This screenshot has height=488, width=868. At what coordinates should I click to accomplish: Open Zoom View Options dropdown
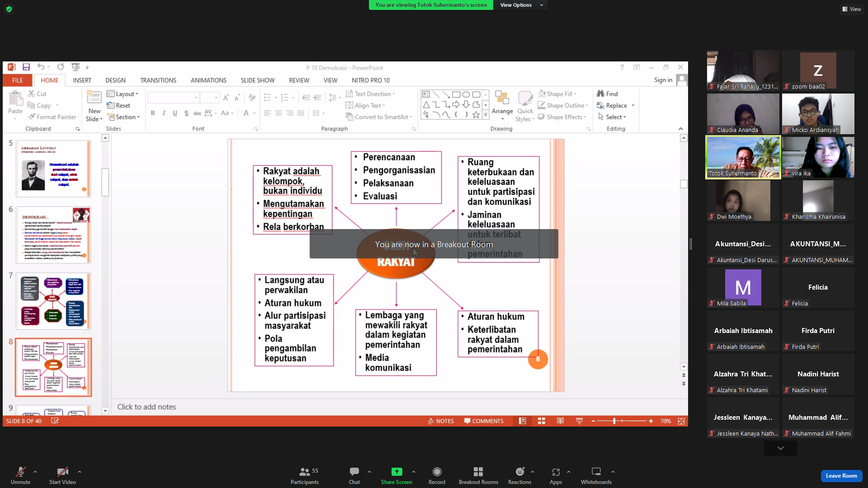pyautogui.click(x=521, y=5)
